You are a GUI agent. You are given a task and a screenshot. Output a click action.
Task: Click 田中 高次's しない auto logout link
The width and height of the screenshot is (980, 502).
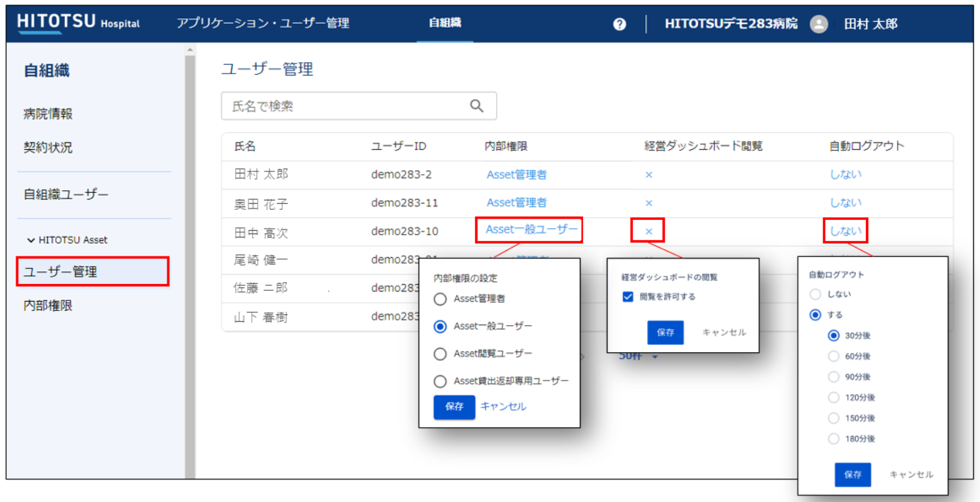[x=846, y=231]
